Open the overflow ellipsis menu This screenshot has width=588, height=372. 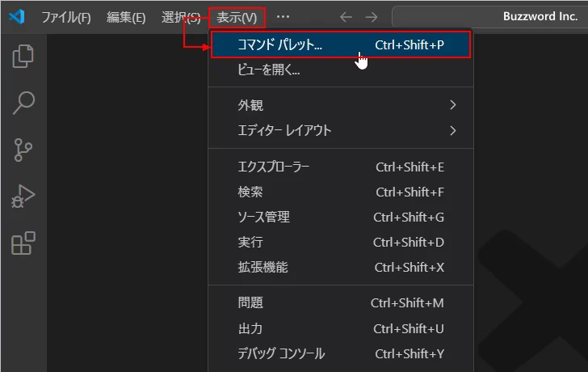283,17
